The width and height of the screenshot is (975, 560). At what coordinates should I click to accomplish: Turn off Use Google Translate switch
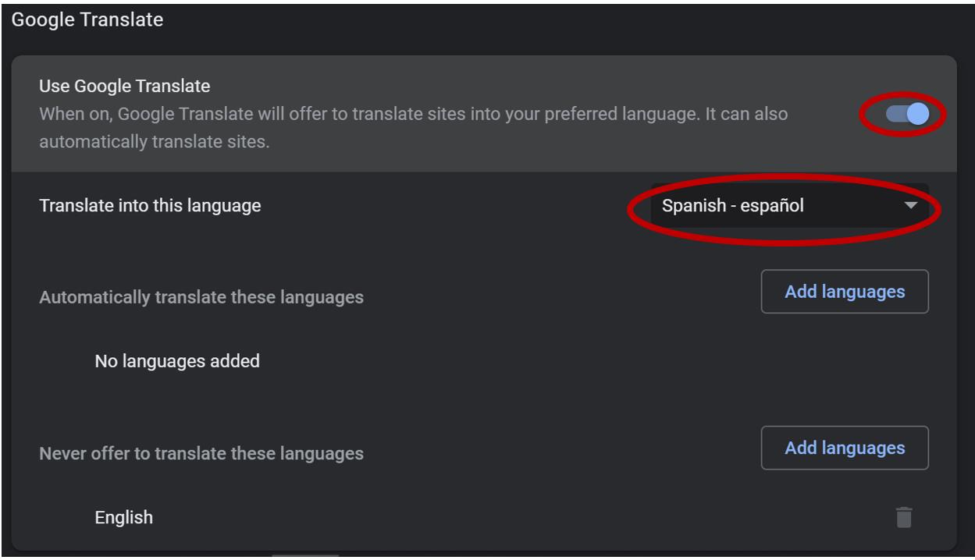pos(907,115)
